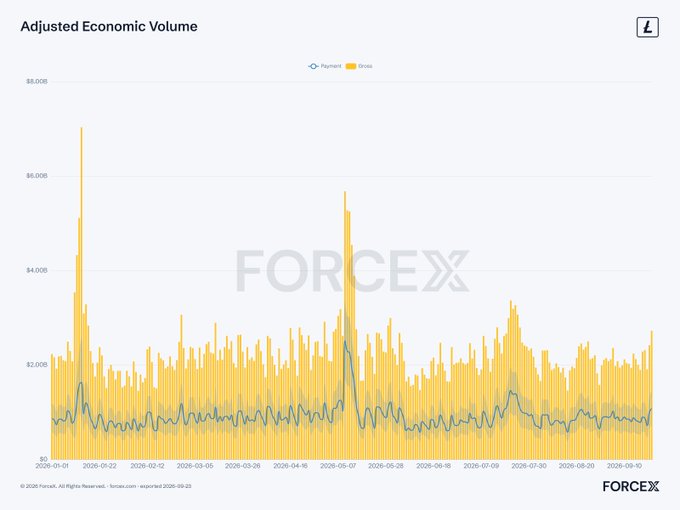The width and height of the screenshot is (680, 510).
Task: Click the 2026-07-30 date label
Action: (x=529, y=466)
